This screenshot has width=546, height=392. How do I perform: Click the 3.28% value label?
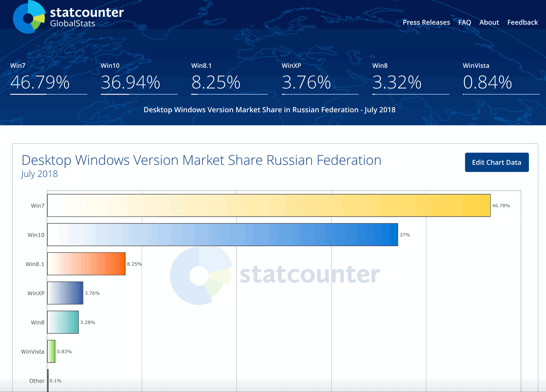(88, 323)
